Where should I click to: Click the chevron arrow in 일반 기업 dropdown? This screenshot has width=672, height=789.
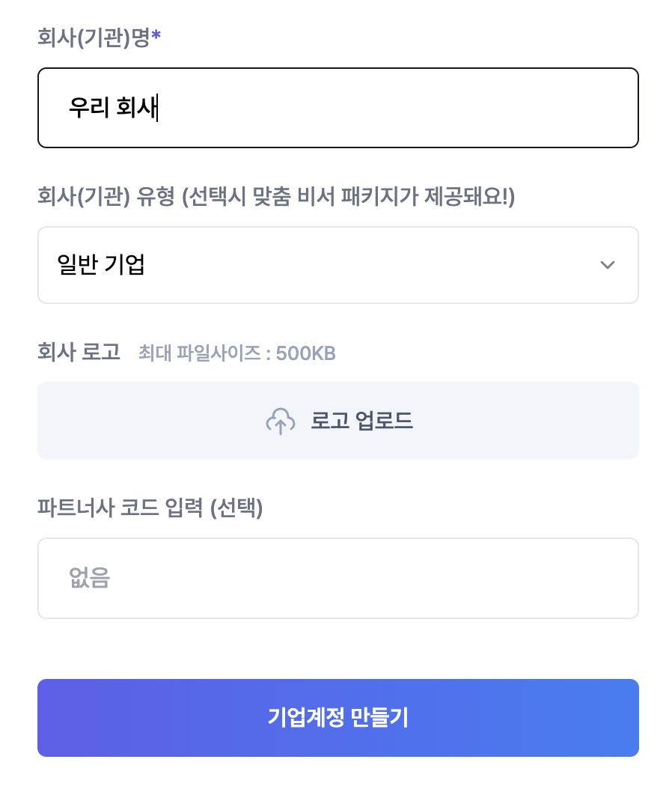(608, 265)
